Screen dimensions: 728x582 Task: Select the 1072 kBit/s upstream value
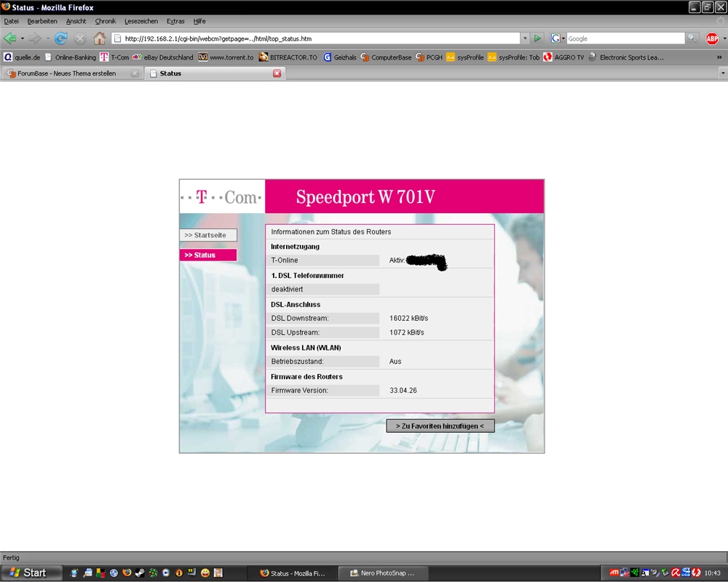coord(407,332)
